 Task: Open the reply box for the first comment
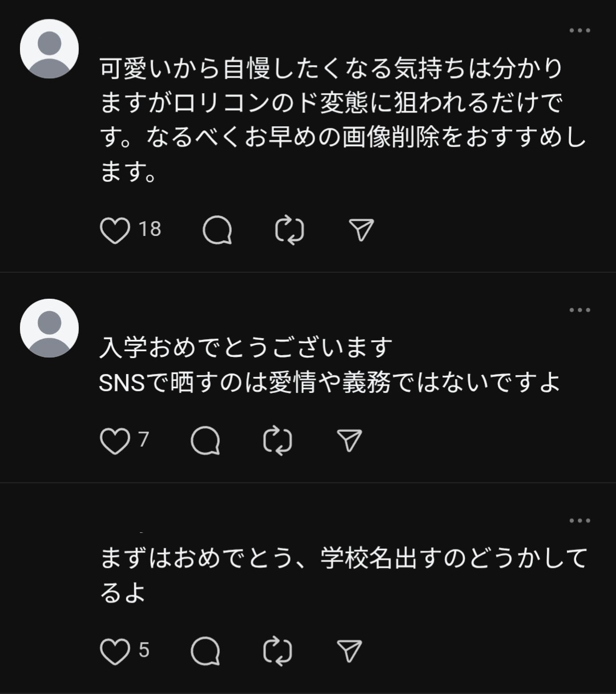coord(219,229)
